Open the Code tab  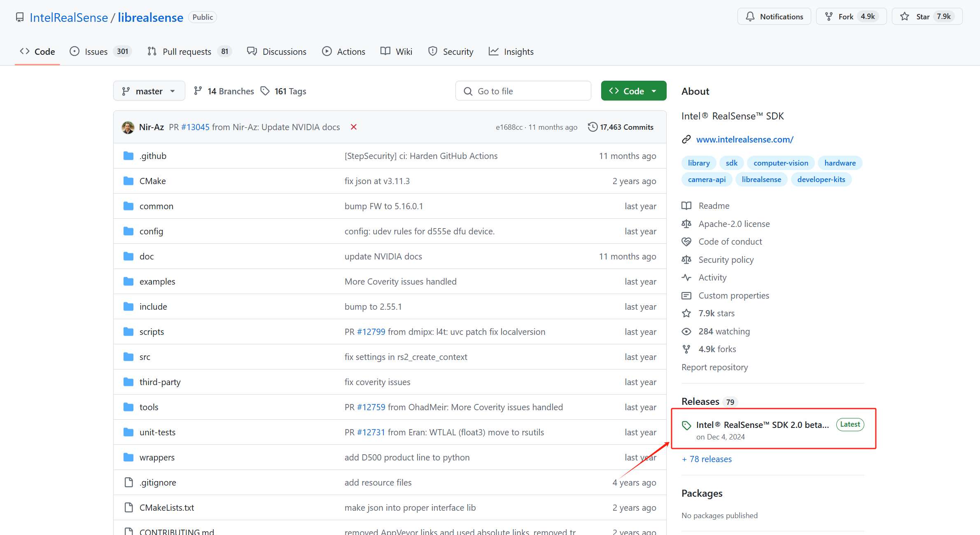click(37, 51)
